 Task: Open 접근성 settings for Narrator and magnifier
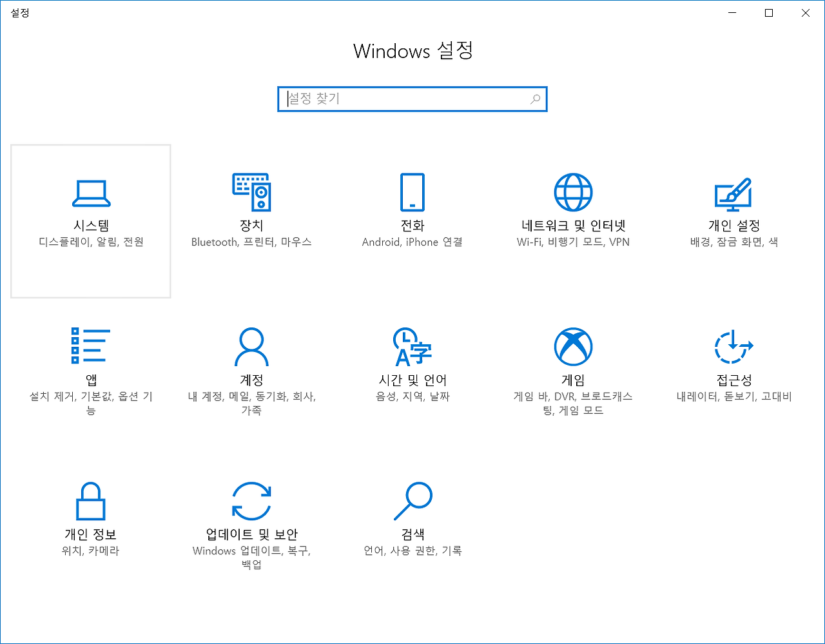coord(733,367)
